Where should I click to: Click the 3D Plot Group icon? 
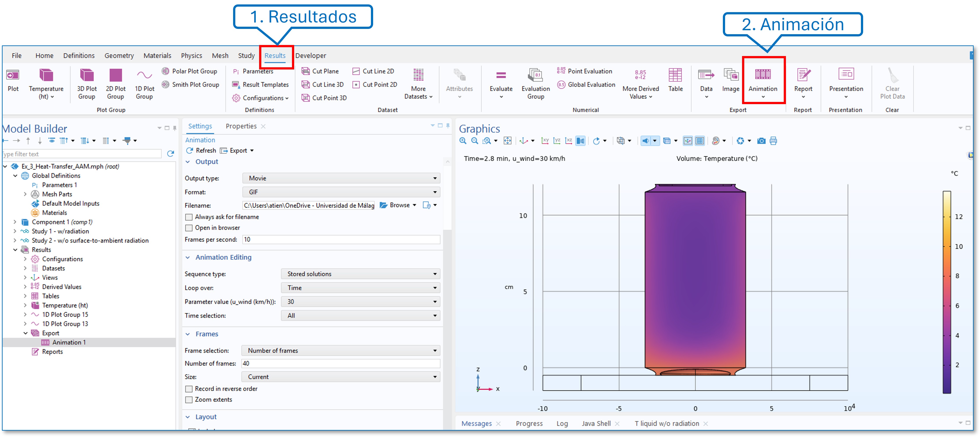(x=86, y=75)
